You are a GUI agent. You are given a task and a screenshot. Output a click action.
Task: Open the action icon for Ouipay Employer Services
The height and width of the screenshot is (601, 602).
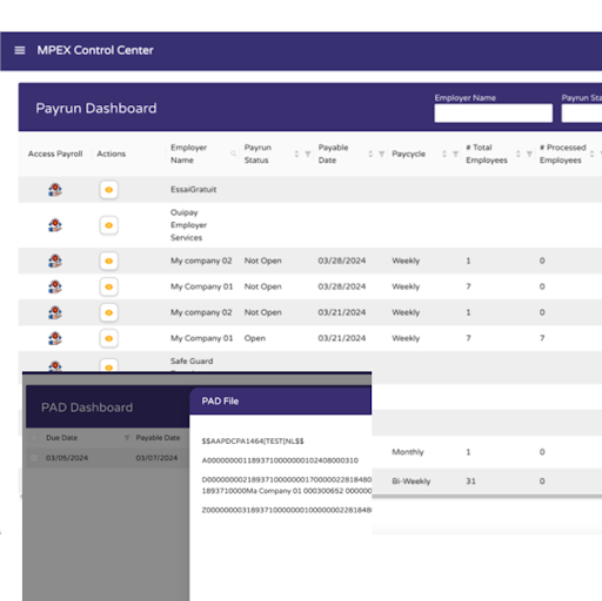[108, 226]
